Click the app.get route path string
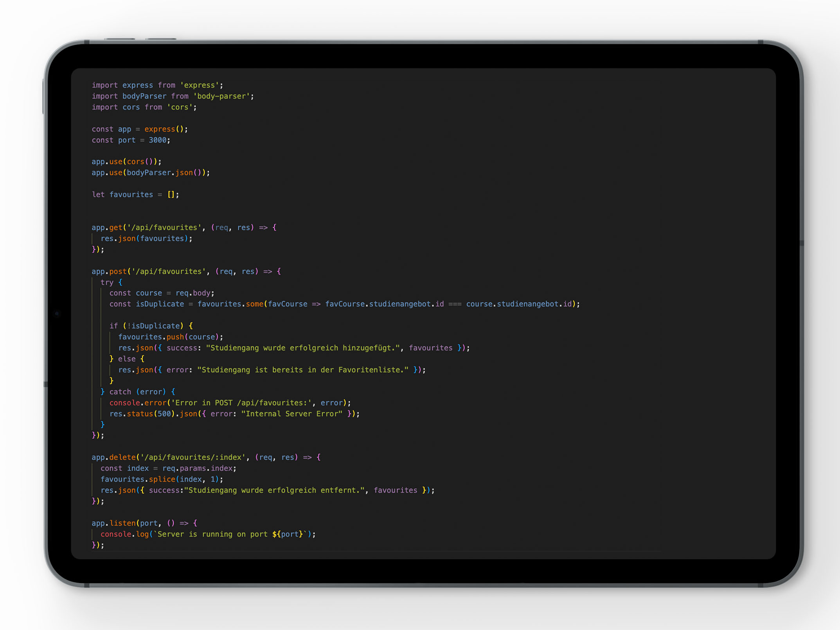Image resolution: width=840 pixels, height=630 pixels. click(x=164, y=228)
